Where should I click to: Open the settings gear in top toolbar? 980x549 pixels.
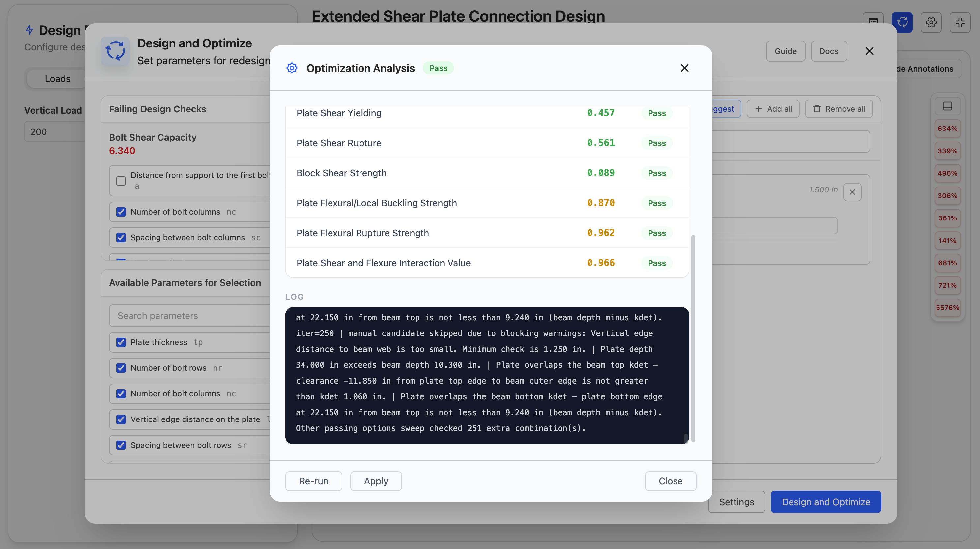[931, 22]
